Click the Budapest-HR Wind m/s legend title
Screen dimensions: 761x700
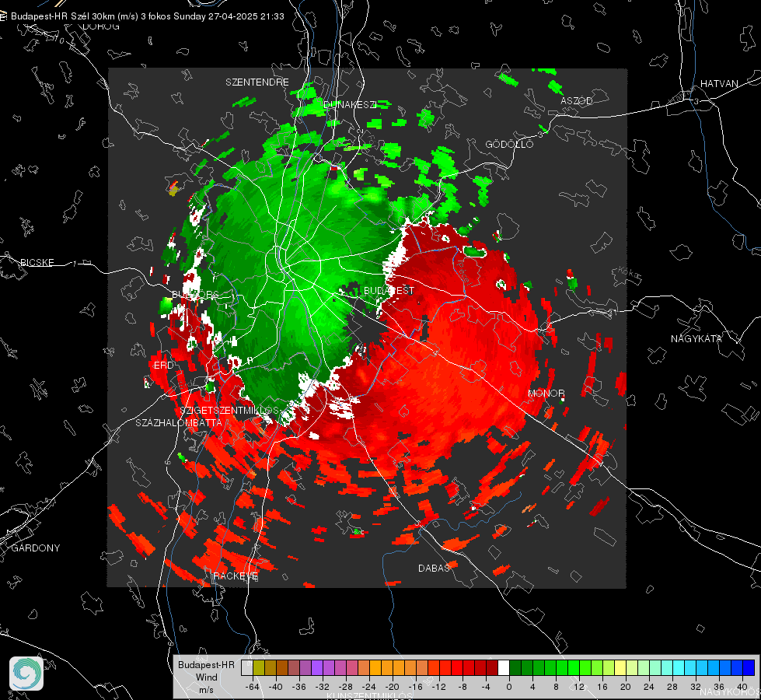tap(206, 677)
